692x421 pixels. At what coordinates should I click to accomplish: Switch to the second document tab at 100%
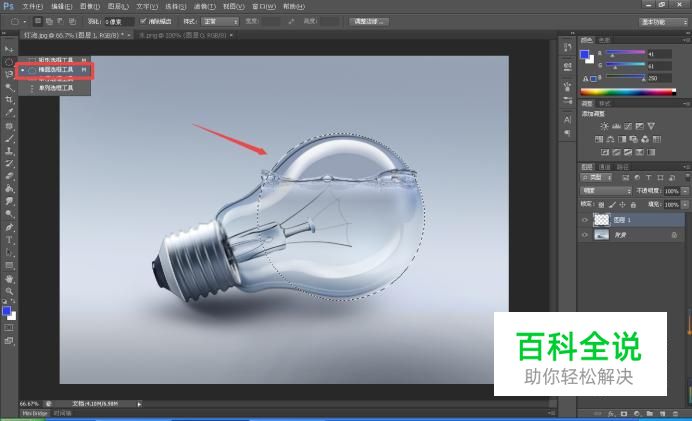[186, 35]
